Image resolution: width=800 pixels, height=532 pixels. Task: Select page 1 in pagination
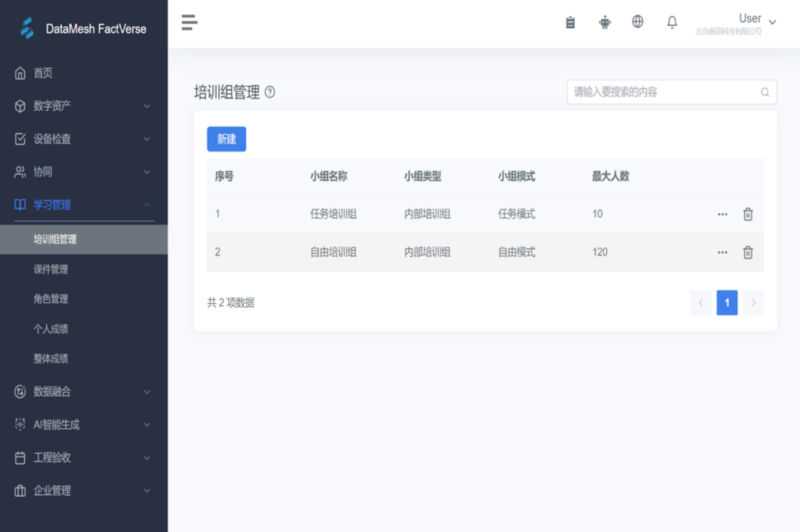click(727, 302)
